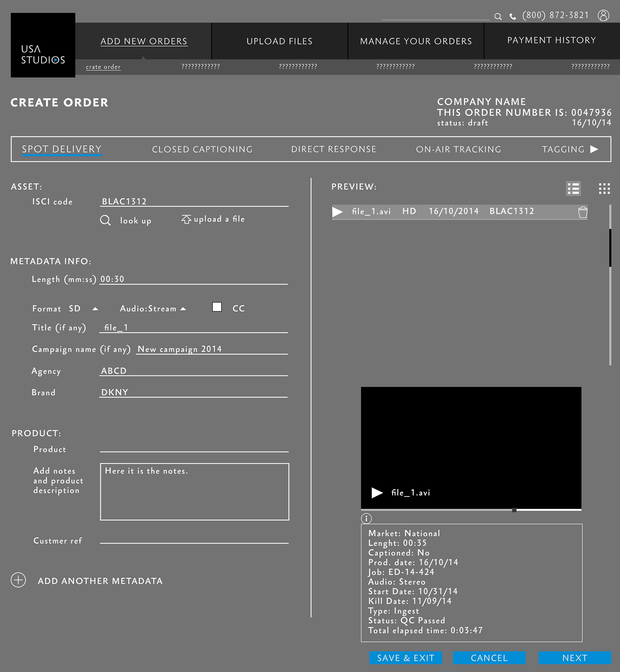
Task: Go to Manage Your Orders menu
Action: (416, 41)
